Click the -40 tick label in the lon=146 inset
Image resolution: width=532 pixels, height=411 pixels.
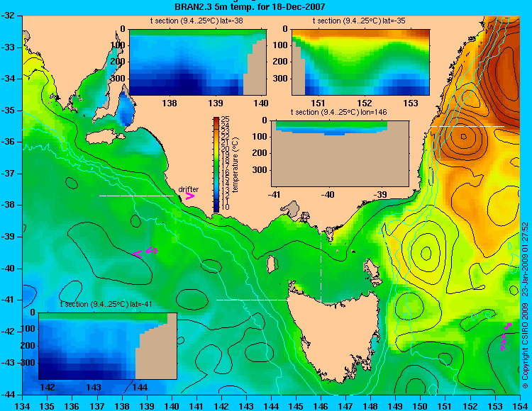click(328, 194)
